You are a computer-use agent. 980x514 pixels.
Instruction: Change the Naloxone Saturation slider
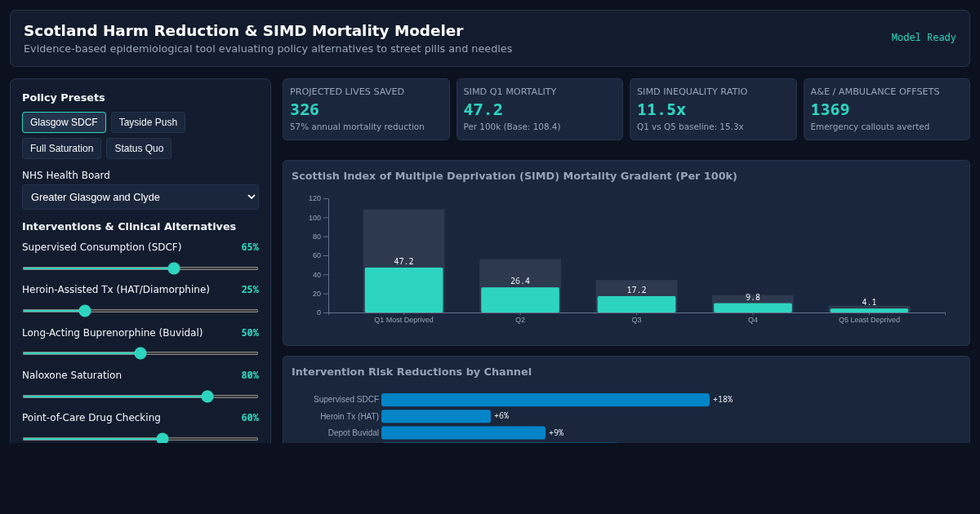tap(140, 397)
